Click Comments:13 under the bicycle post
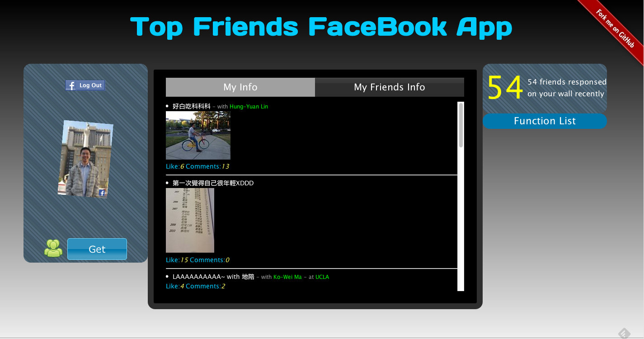This screenshot has width=644, height=339. click(x=207, y=166)
